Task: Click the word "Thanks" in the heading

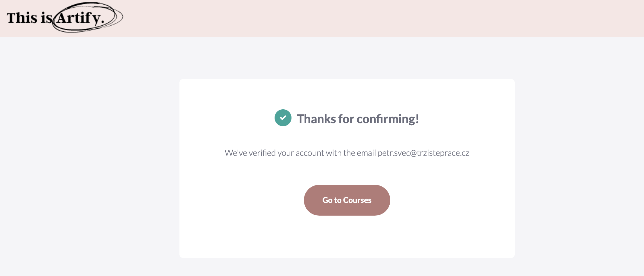Action: 316,119
